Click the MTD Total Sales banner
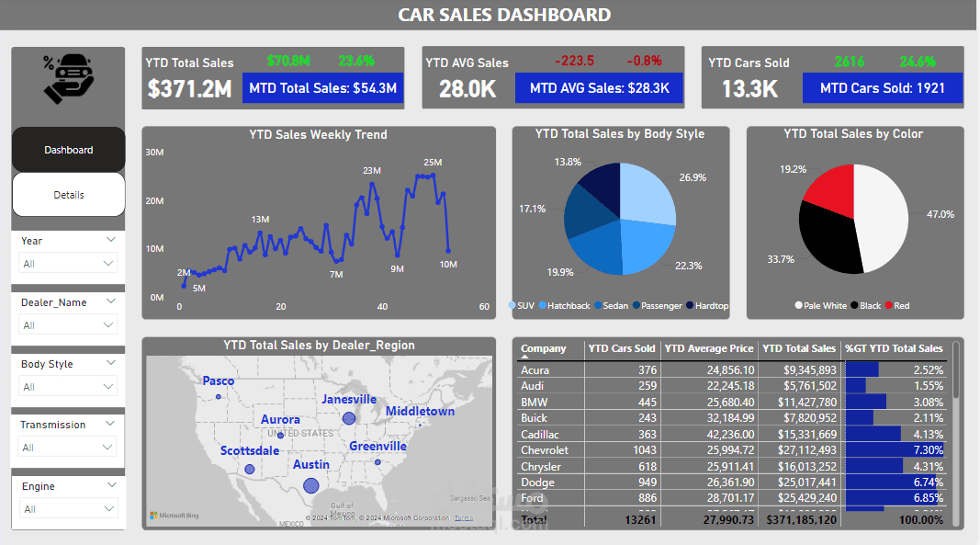This screenshot has height=545, width=980. (322, 87)
